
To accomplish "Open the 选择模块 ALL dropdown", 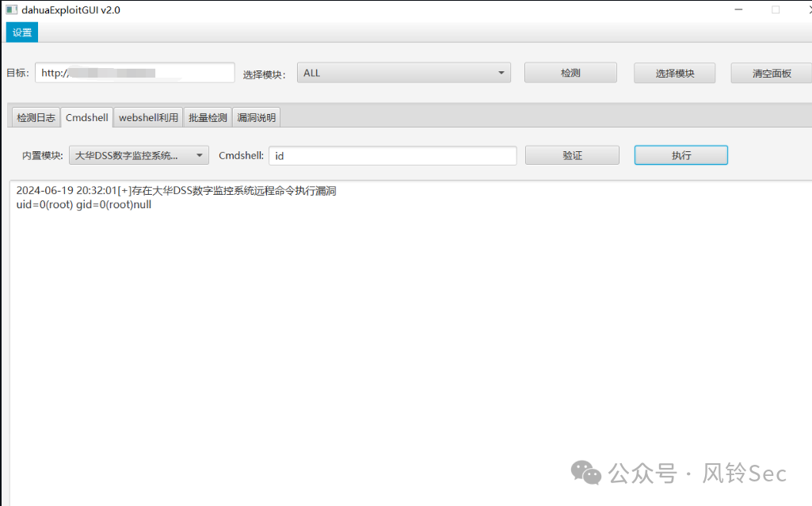I will point(404,73).
